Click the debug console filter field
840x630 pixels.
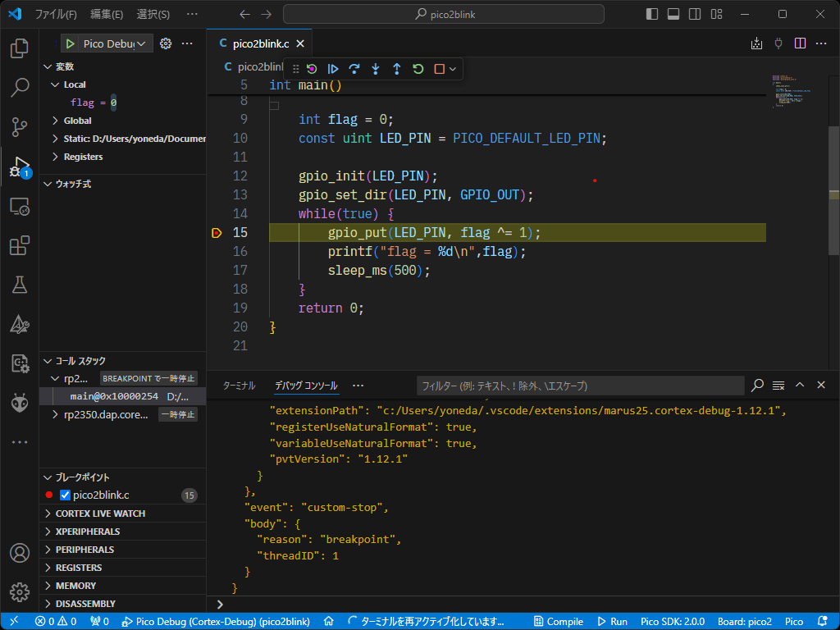pos(580,386)
